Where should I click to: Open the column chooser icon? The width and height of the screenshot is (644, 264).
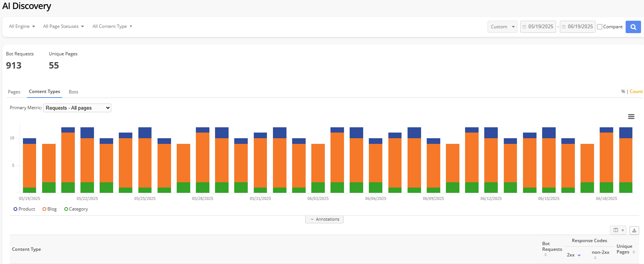618,230
